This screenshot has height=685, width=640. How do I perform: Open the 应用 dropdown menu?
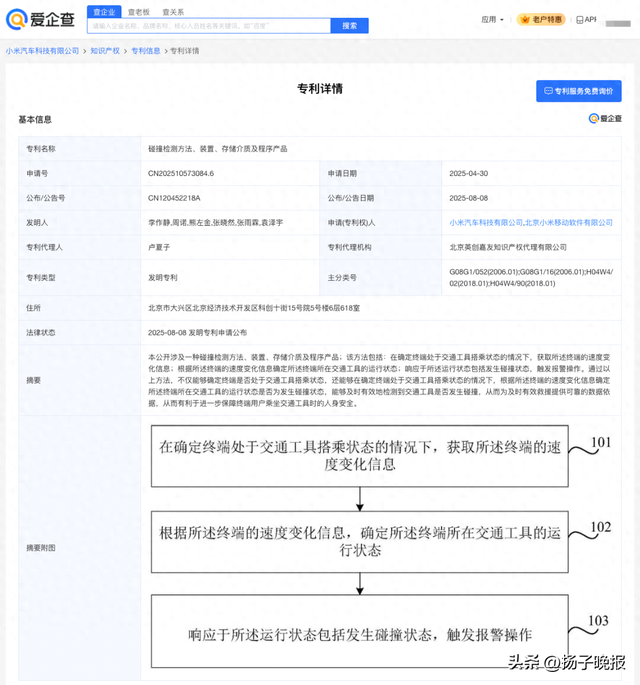(x=492, y=20)
